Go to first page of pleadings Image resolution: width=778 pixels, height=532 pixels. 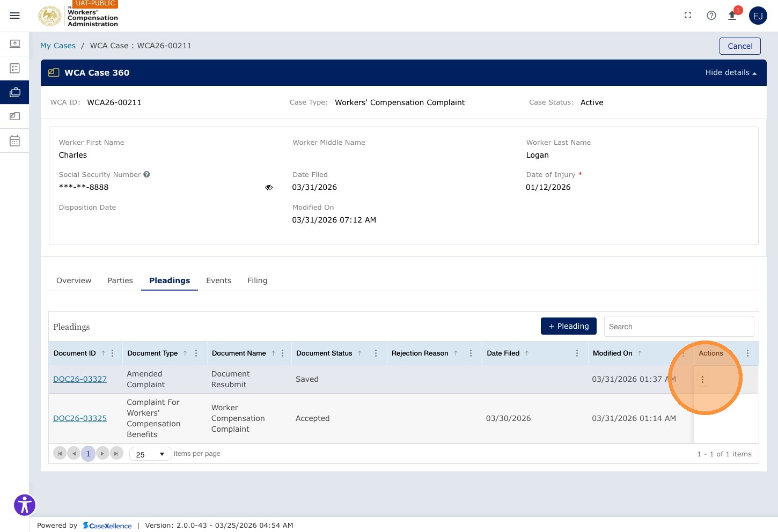point(60,454)
